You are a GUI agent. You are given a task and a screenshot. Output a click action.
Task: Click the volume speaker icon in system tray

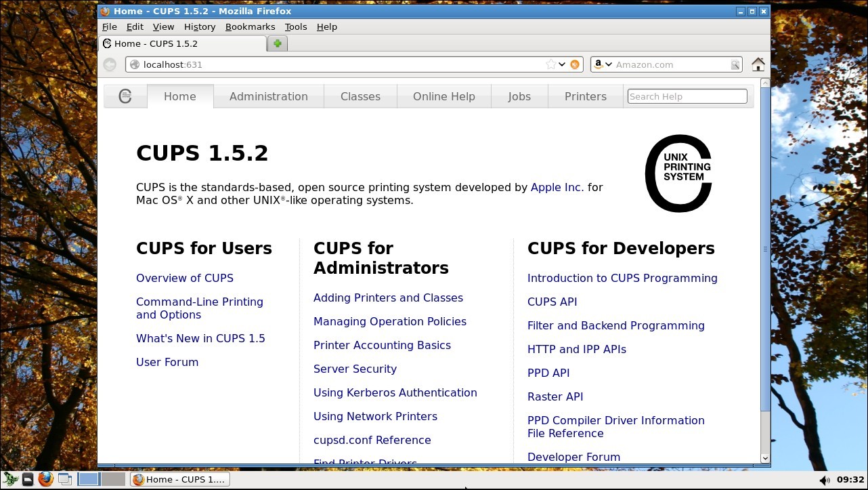point(824,480)
